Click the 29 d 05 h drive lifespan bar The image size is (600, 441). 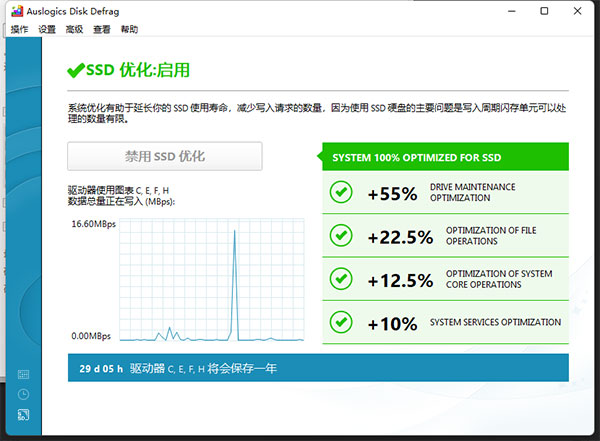[x=318, y=369]
